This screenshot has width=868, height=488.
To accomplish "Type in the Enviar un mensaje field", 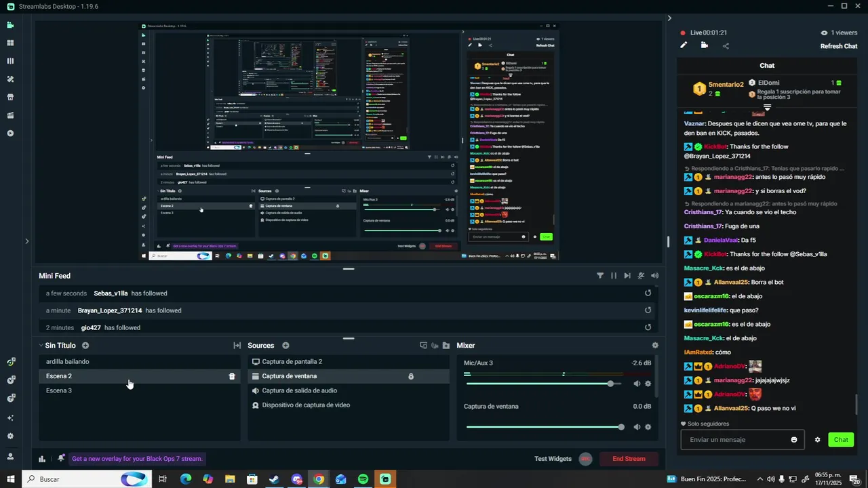I will (743, 440).
